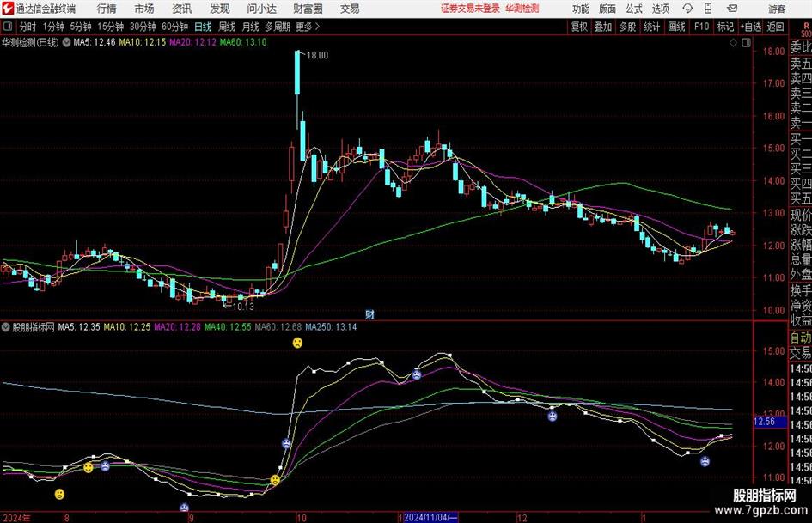Click the blue sad face above the 9 month label
The height and width of the screenshot is (523, 812).
pyautogui.click(x=184, y=508)
